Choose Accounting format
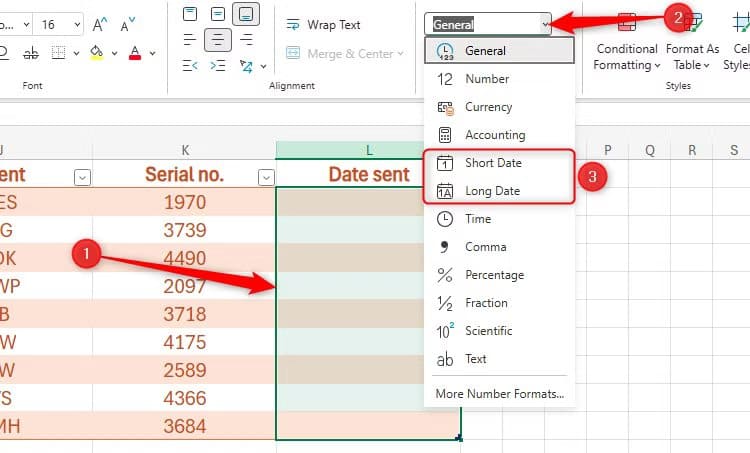Viewport: 750px width, 453px height. (499, 135)
